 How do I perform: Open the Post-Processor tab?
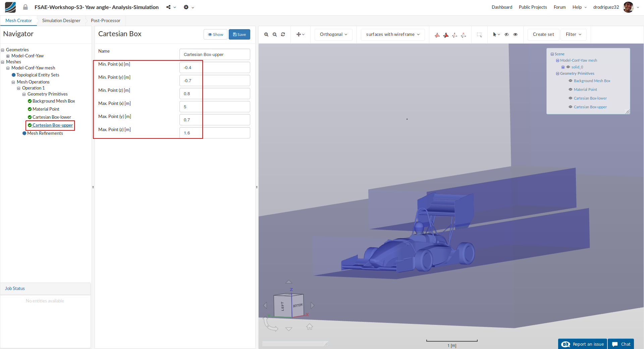click(105, 20)
